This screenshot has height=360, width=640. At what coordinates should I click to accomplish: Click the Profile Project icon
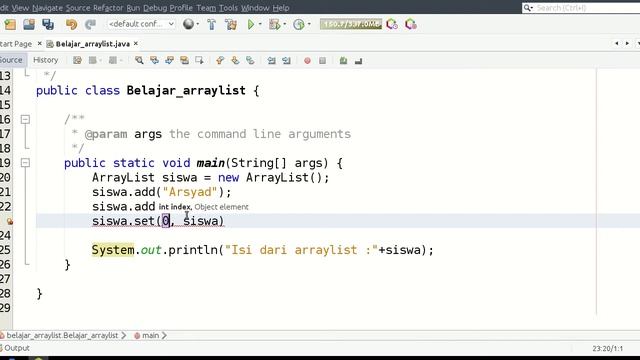click(299, 24)
